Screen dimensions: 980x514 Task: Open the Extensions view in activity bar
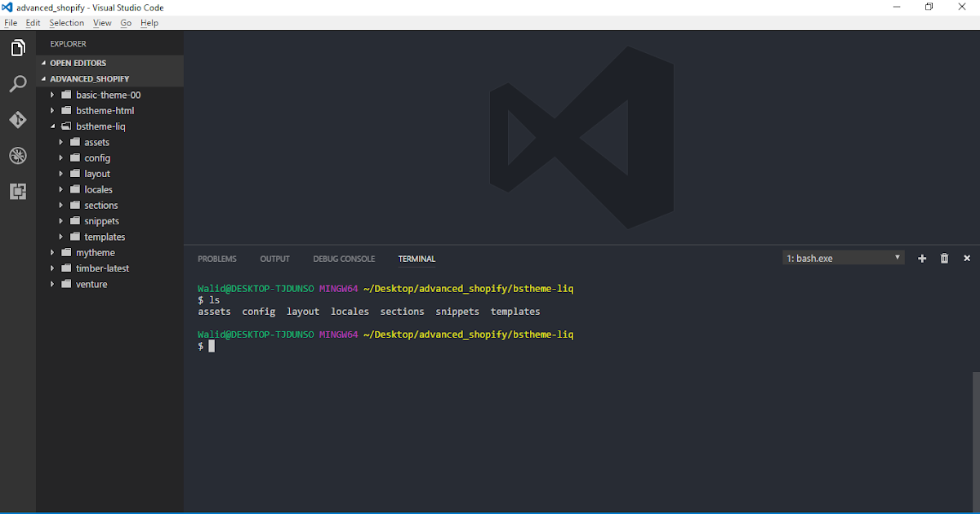(x=18, y=192)
